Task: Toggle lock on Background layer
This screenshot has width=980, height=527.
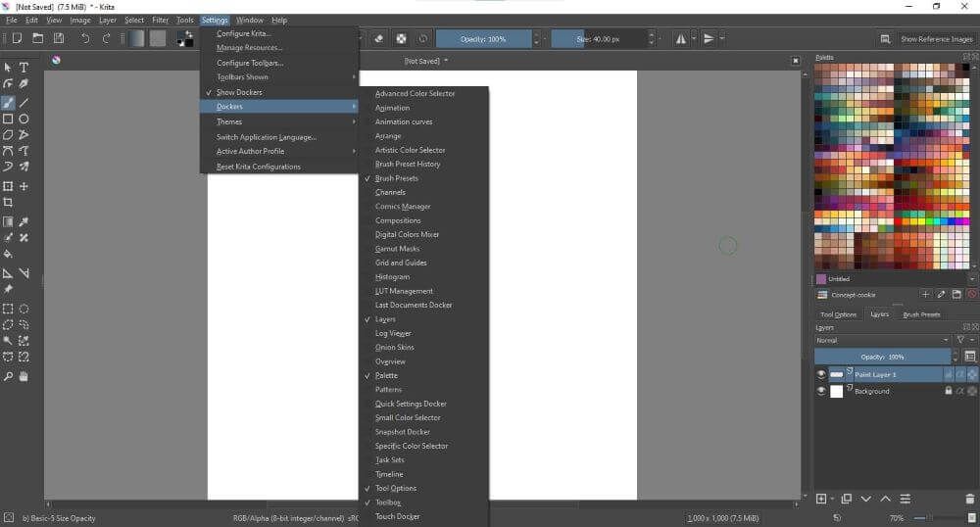Action: [x=948, y=391]
